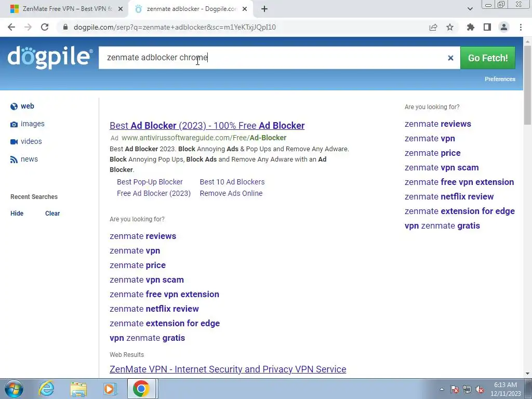Open Preferences link
532x399 pixels.
pos(500,79)
